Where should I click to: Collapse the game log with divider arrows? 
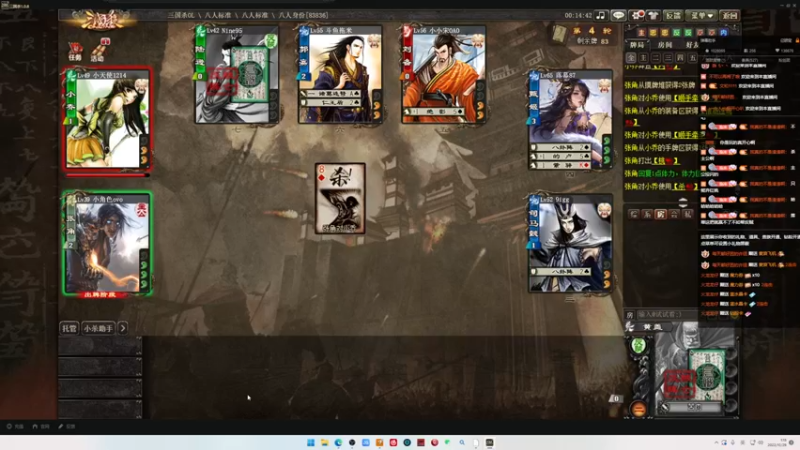pyautogui.click(x=683, y=202)
